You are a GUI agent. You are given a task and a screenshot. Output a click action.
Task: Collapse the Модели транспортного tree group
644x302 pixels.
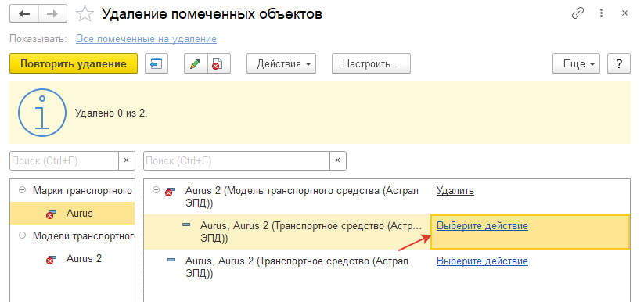coord(22,235)
